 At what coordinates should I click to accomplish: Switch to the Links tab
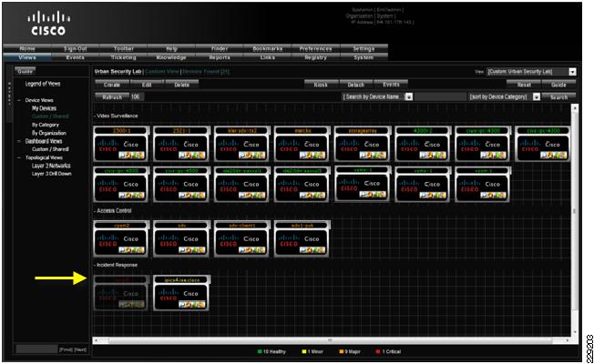tap(268, 57)
